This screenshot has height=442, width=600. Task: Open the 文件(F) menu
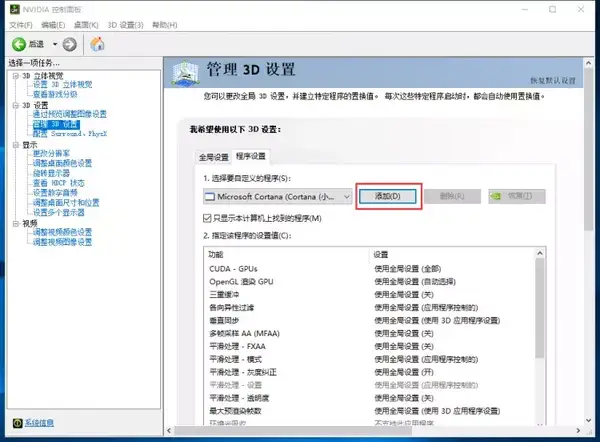point(21,24)
